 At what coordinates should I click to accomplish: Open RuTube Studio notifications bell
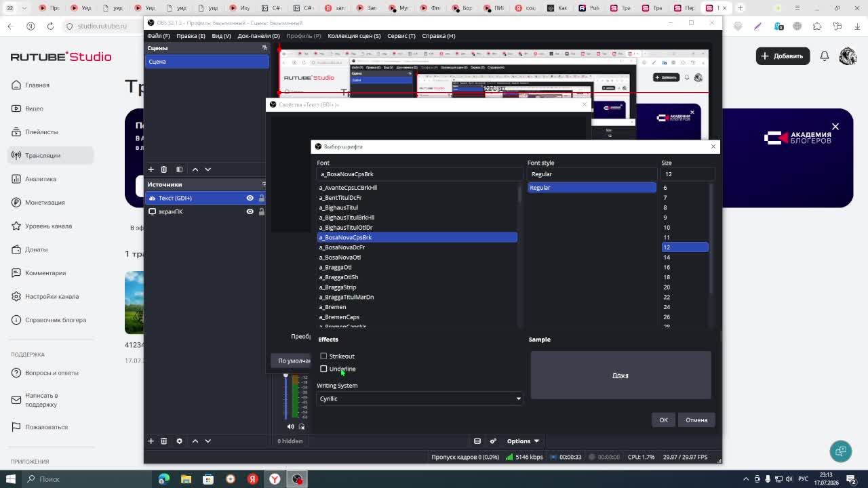824,56
